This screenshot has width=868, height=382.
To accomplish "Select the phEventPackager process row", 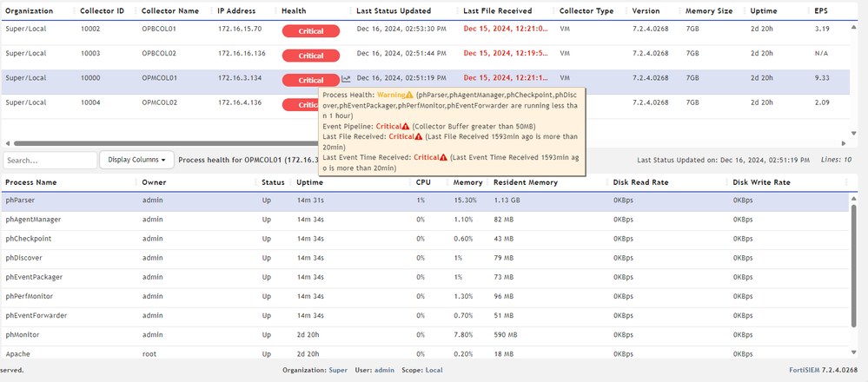I will (425, 277).
